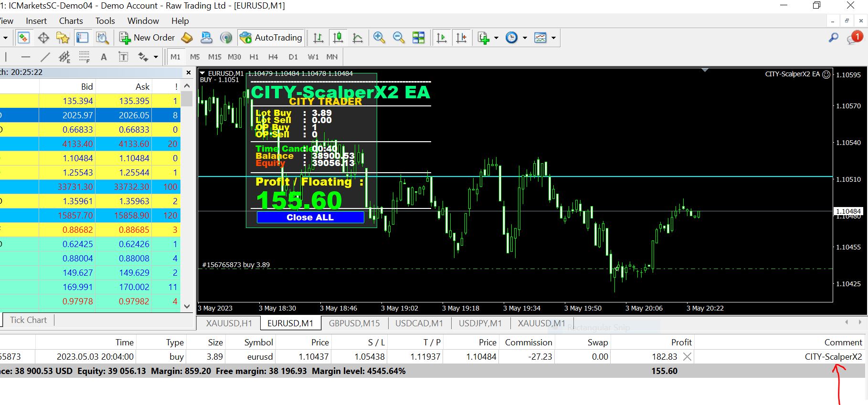This screenshot has width=868, height=405.
Task: Open the Charts menu
Action: (71, 21)
